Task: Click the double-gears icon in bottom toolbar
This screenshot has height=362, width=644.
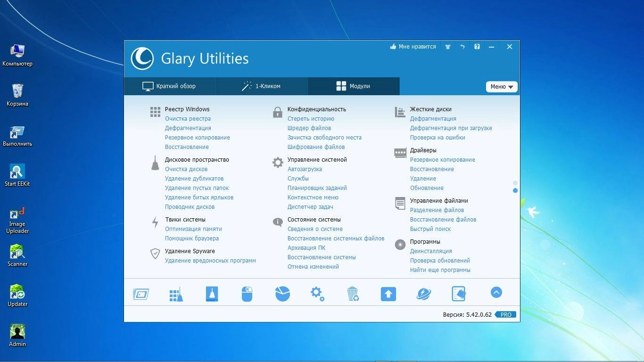Action: 317,294
